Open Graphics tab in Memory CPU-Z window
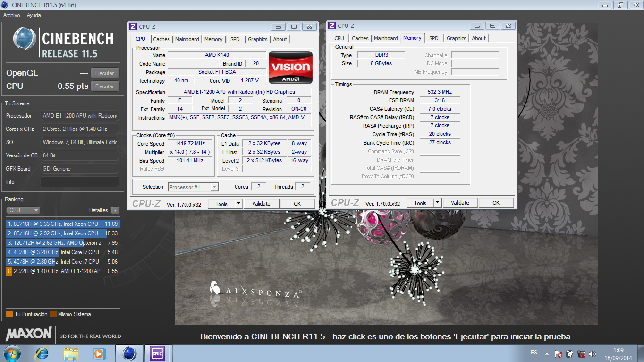The height and width of the screenshot is (362, 644). (x=457, y=38)
